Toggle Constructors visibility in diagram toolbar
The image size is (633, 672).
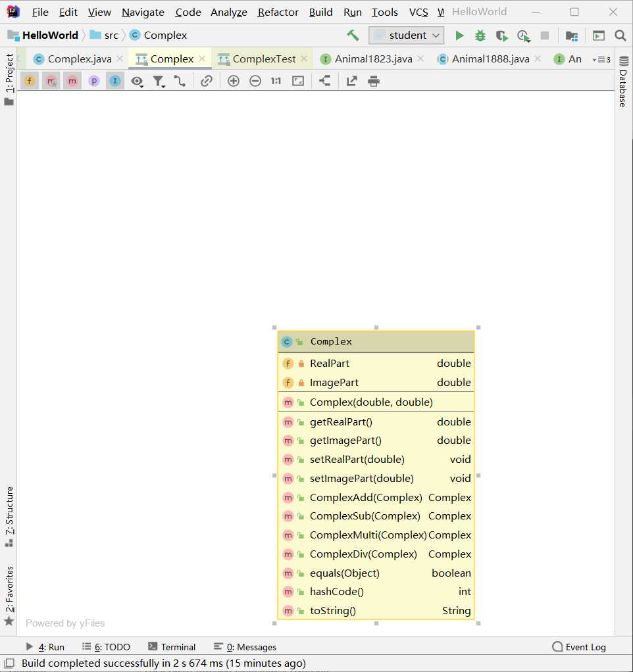tap(51, 81)
